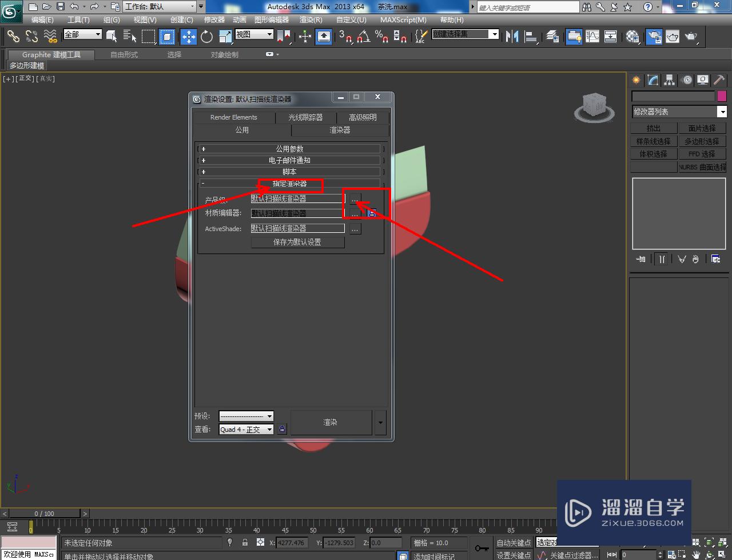Open the 修改器列表 modifier list dropdown
Image resolution: width=732 pixels, height=560 pixels.
tap(679, 112)
